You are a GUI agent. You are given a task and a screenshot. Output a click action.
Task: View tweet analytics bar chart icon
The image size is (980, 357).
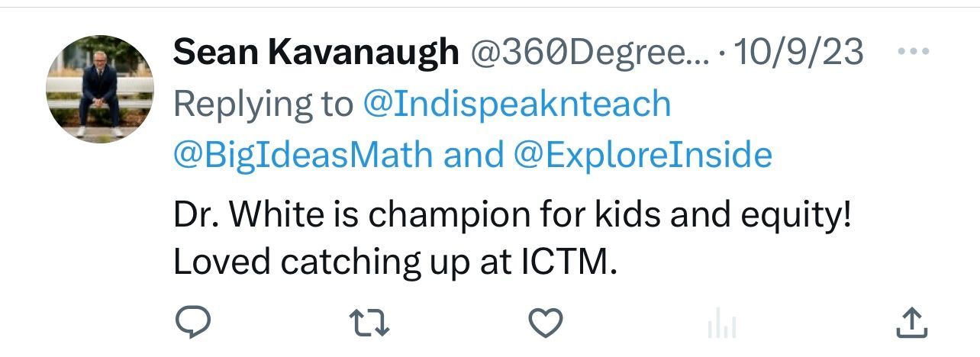pos(722,326)
